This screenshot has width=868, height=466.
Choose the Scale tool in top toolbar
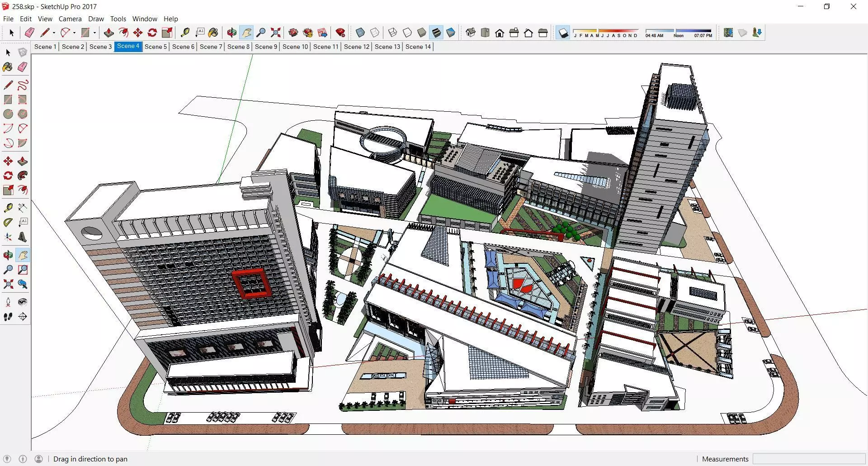click(x=167, y=33)
